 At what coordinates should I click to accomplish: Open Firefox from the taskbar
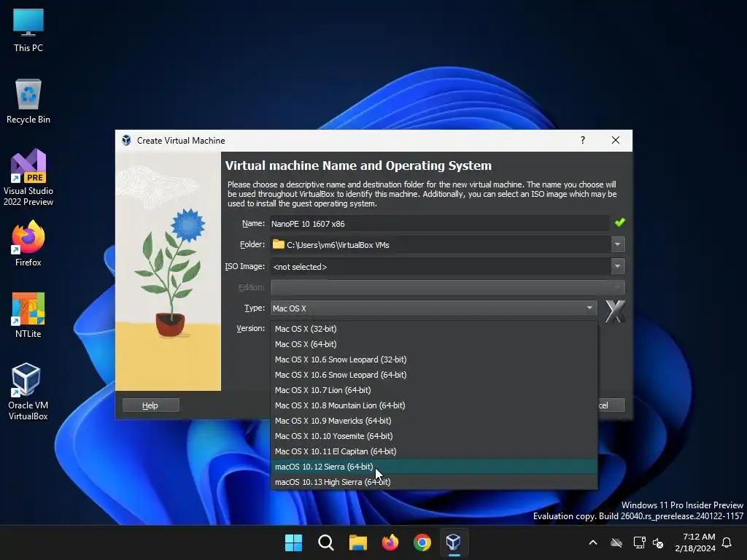click(390, 542)
